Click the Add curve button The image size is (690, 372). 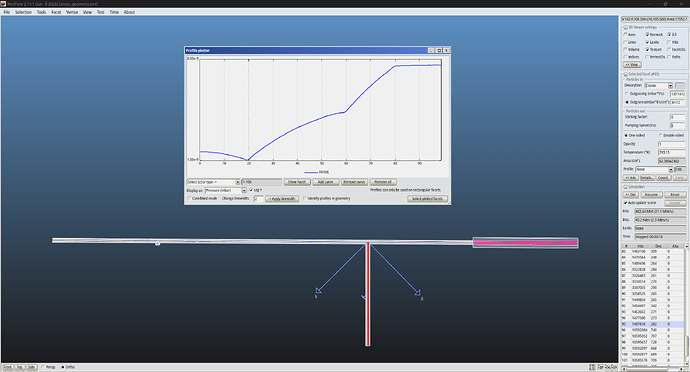click(326, 182)
